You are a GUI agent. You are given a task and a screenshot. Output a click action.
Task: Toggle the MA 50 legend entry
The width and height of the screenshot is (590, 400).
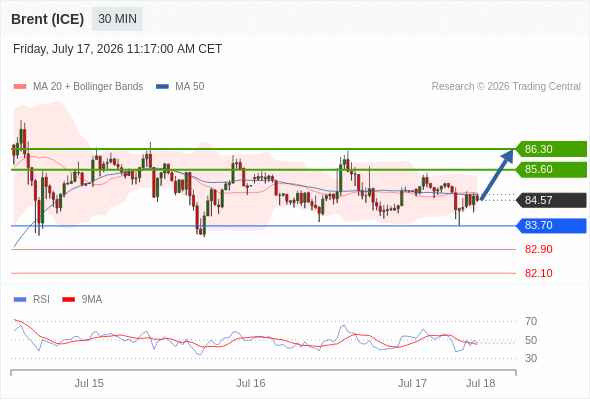[180, 87]
